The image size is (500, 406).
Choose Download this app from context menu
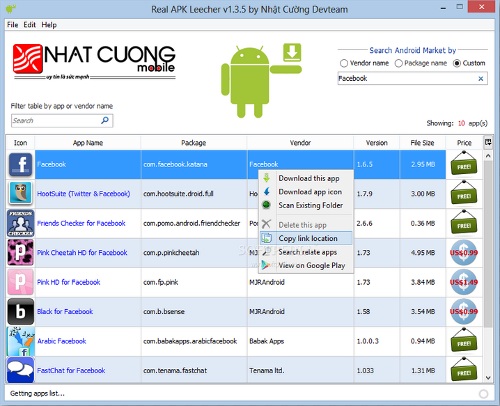[x=306, y=178]
